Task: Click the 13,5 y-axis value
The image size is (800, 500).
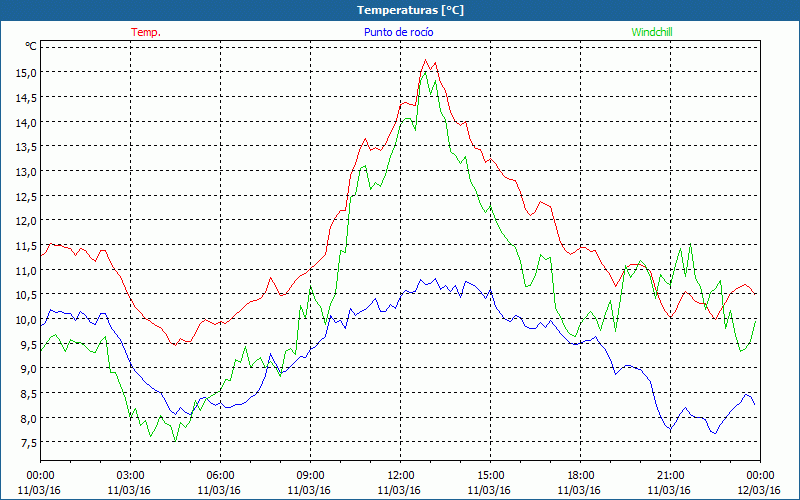Action: 26,147
